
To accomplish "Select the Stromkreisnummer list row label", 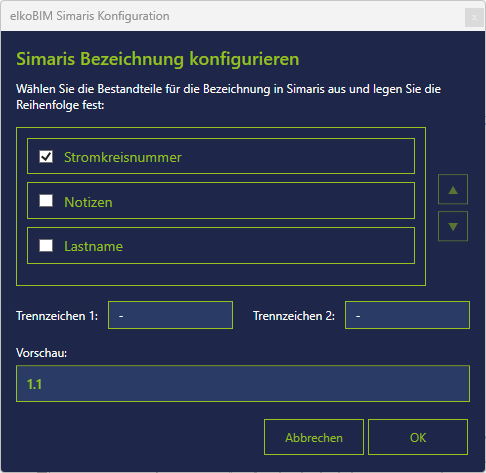I will [123, 157].
